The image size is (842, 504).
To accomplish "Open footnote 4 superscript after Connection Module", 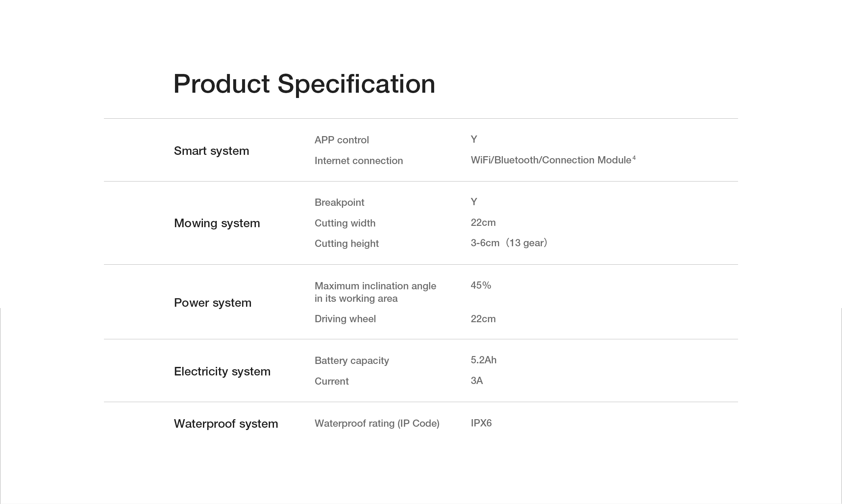I will [x=634, y=157].
